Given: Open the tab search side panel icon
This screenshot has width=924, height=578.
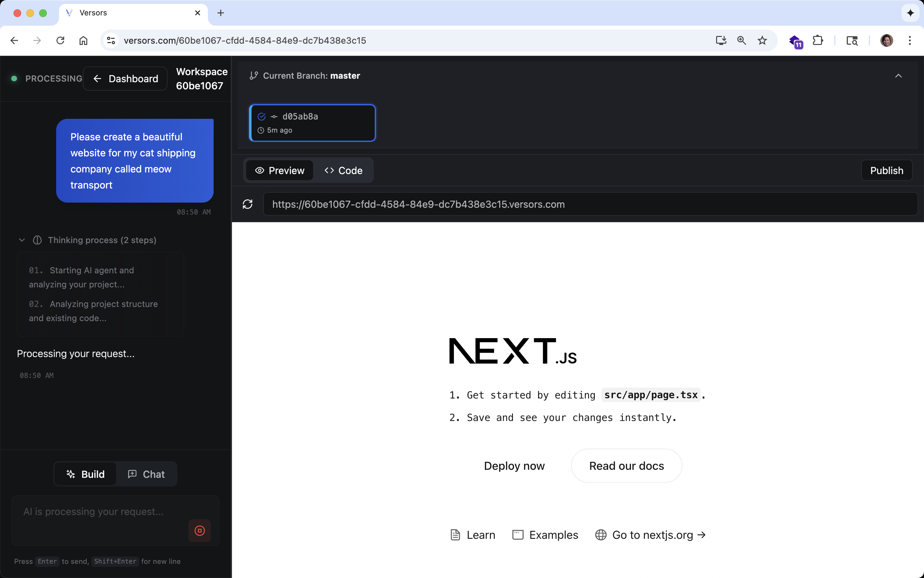Looking at the screenshot, I should (852, 40).
